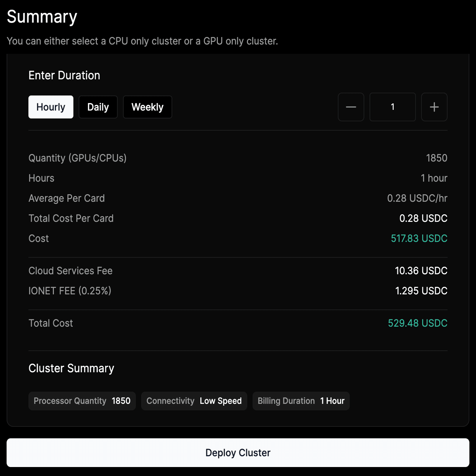Click the Cloud Services Fee 10.36 USDC value

pyautogui.click(x=421, y=271)
